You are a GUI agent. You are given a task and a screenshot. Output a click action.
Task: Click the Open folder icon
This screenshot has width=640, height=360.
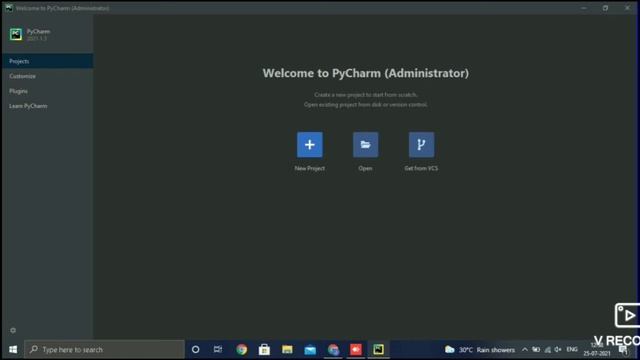click(365, 144)
